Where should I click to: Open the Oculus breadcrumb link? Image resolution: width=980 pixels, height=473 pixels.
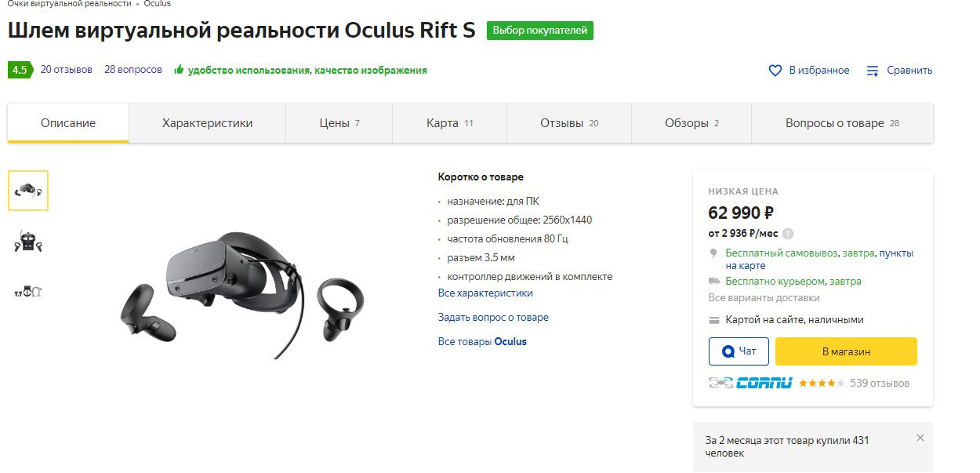point(157,4)
